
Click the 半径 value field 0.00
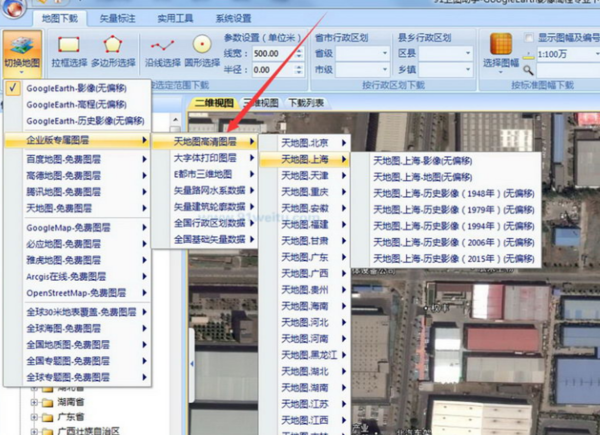pos(274,70)
